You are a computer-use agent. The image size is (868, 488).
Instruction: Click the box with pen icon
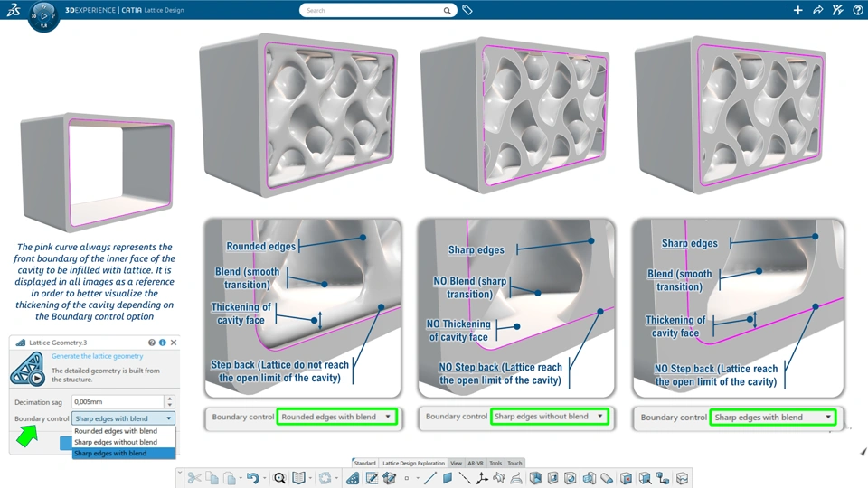[389, 478]
